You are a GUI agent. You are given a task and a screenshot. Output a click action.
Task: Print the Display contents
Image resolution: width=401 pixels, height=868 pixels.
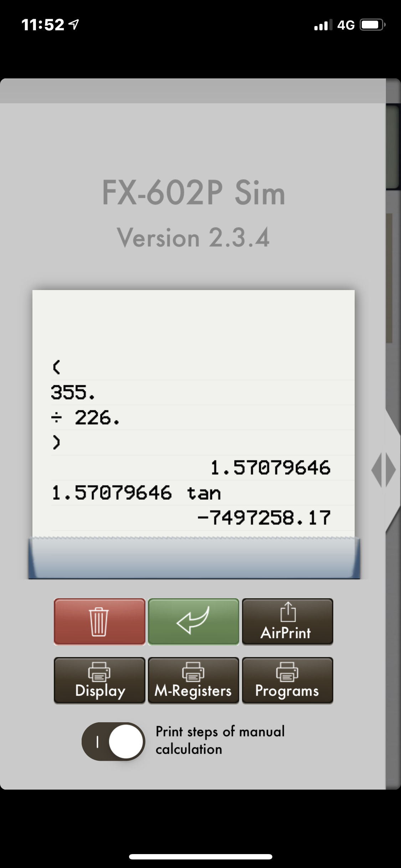(x=99, y=681)
